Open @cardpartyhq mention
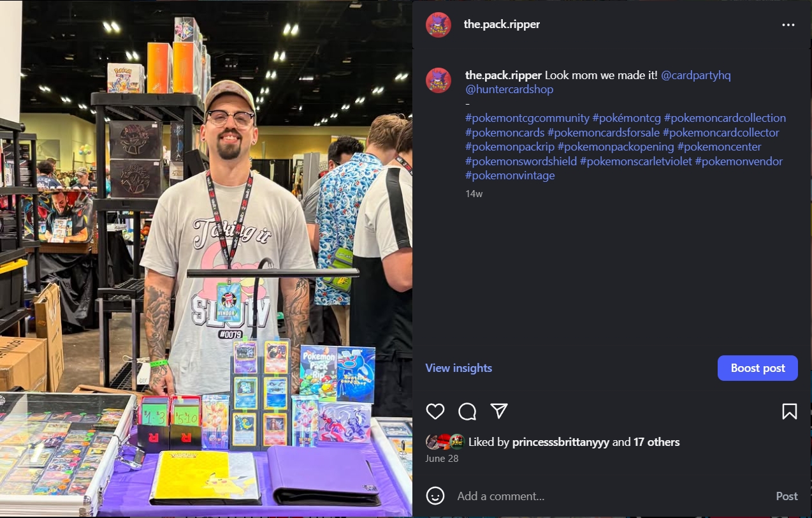The height and width of the screenshot is (518, 812). 696,75
